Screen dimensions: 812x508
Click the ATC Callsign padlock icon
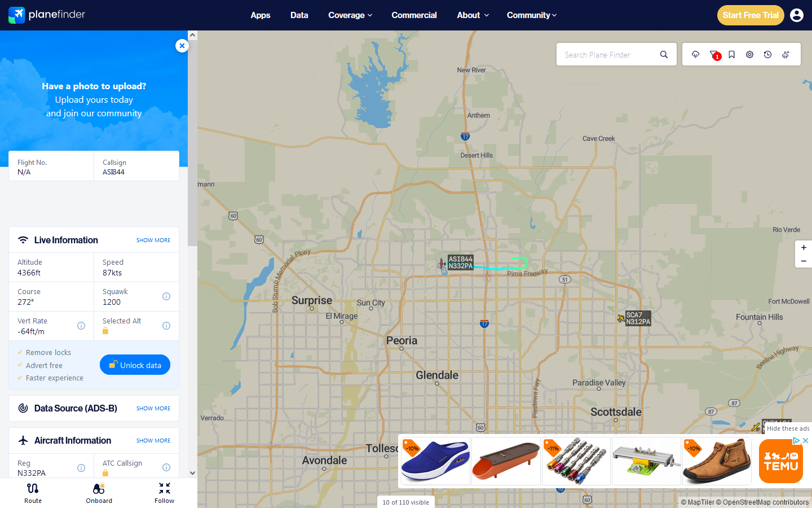click(x=105, y=473)
